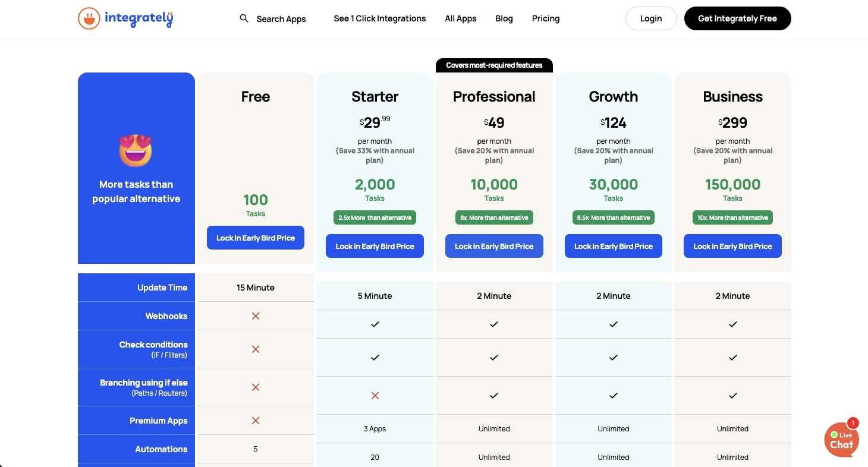Click the 2.5x More than alternative badge
This screenshot has width=868, height=467.
pos(375,217)
